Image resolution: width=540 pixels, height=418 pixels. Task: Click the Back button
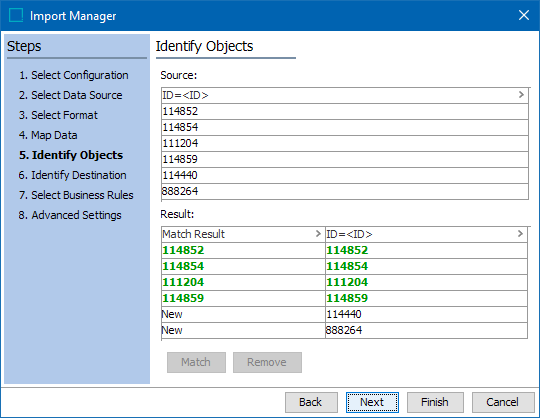(311, 402)
